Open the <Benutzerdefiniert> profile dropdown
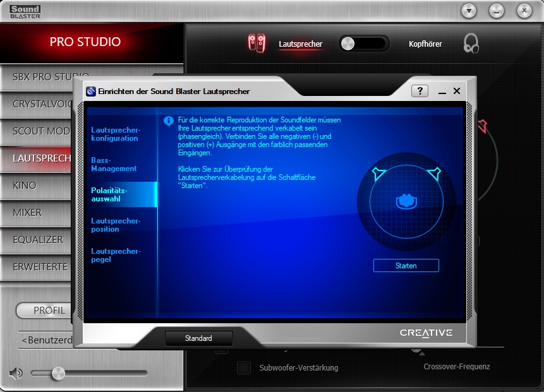Viewport: 544px width, 392px height. [x=45, y=340]
